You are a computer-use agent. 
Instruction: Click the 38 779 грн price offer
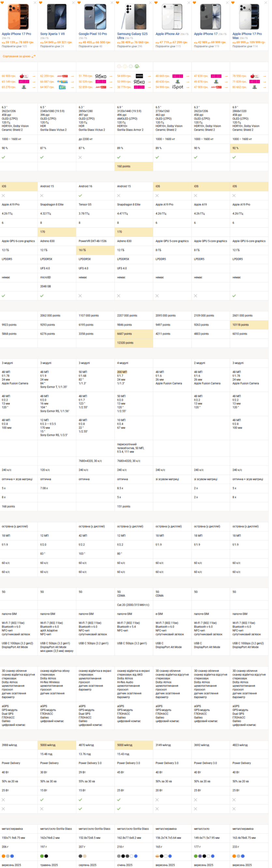click(x=124, y=87)
